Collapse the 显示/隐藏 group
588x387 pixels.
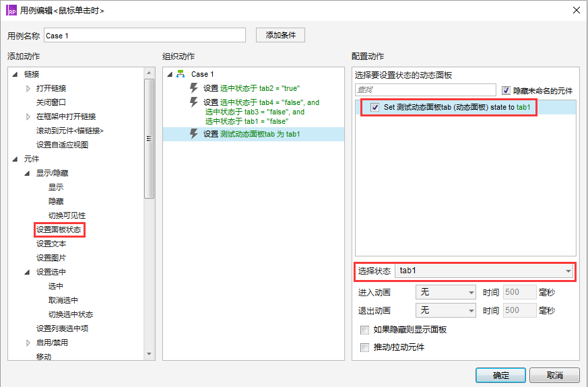click(27, 173)
